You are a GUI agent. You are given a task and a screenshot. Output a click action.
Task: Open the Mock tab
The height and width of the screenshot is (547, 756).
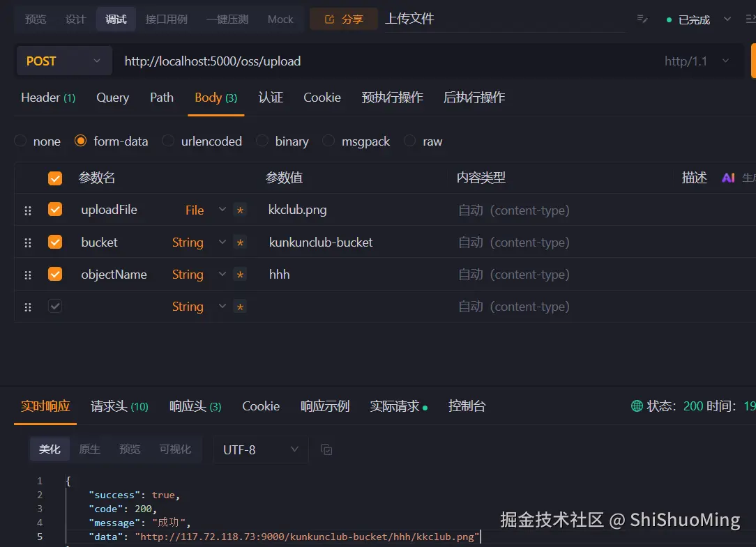pyautogui.click(x=280, y=20)
